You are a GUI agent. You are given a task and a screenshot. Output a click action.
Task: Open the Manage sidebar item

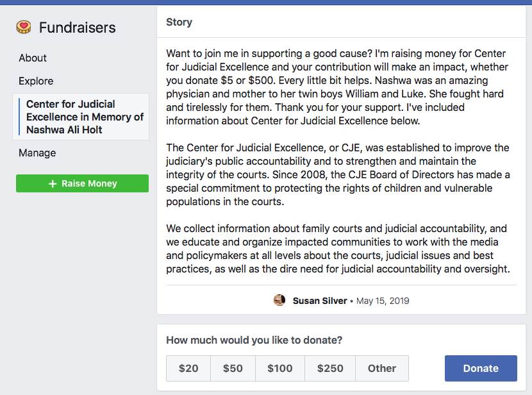[x=37, y=153]
